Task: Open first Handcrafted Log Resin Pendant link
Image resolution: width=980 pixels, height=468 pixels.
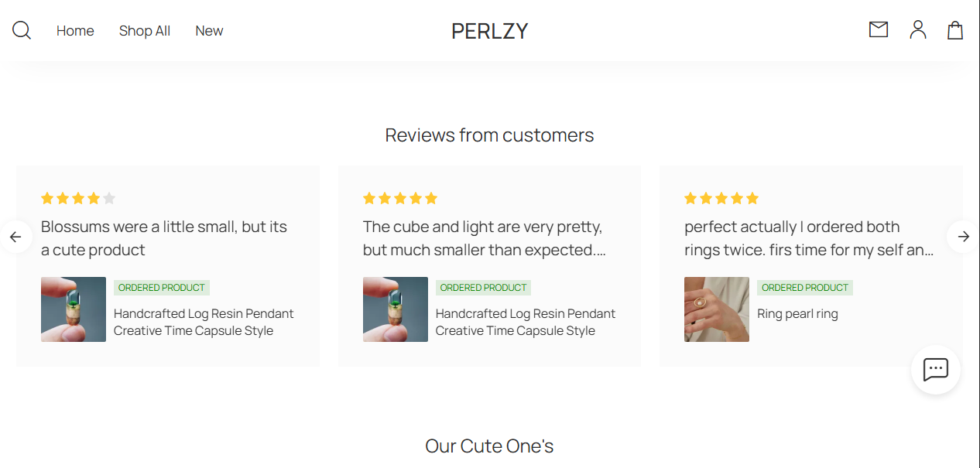Action: [x=204, y=323]
